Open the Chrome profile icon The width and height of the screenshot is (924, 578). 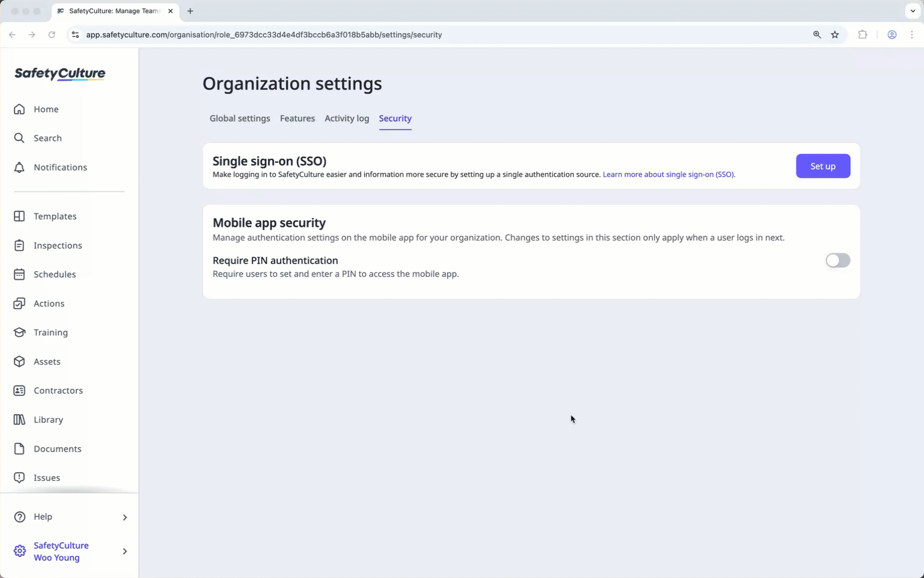point(892,35)
